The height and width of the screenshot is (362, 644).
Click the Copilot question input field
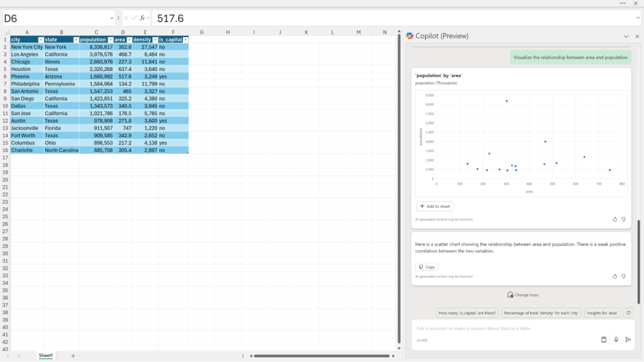click(503, 328)
